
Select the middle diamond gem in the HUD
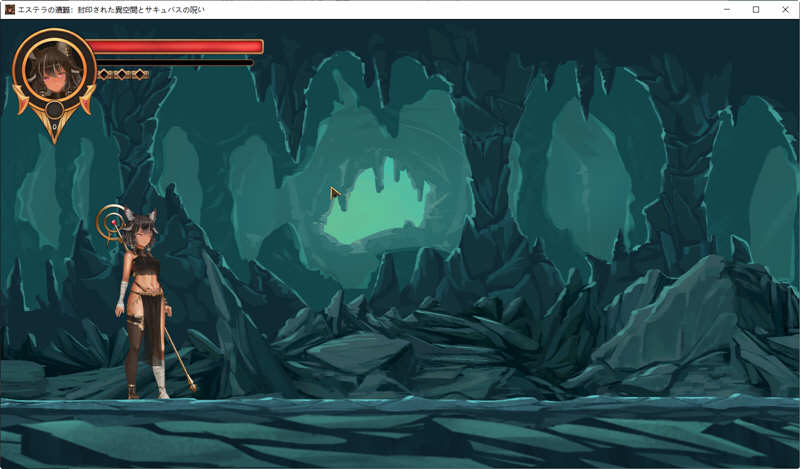pyautogui.click(x=123, y=74)
